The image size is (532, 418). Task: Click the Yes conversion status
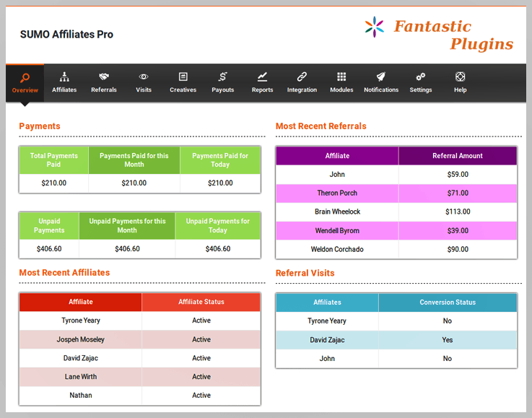click(448, 340)
